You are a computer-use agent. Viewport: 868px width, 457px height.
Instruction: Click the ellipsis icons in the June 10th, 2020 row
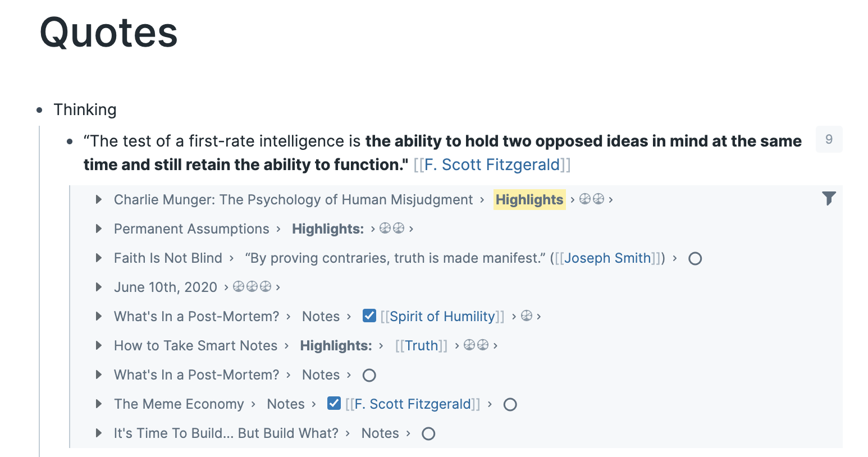coord(252,287)
